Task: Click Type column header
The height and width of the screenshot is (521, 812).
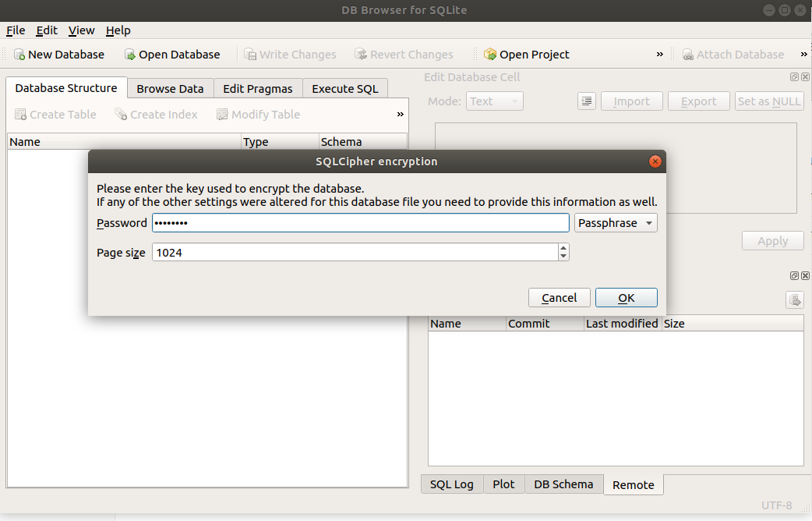Action: [281, 141]
